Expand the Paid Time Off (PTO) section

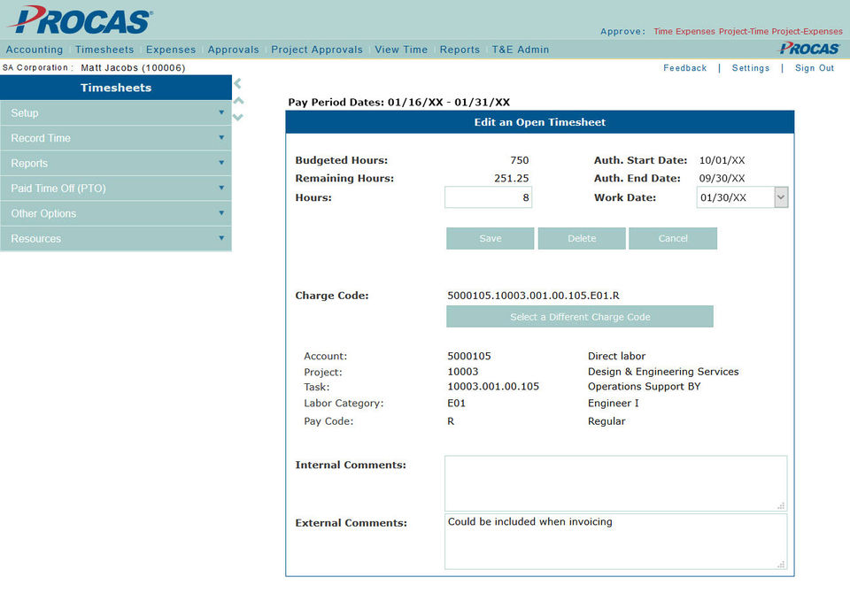point(116,189)
